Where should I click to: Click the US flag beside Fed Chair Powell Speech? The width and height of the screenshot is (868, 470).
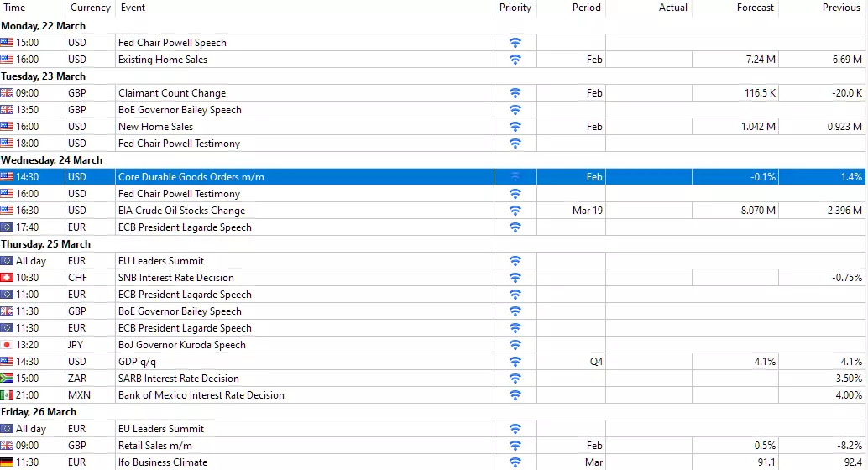point(7,43)
